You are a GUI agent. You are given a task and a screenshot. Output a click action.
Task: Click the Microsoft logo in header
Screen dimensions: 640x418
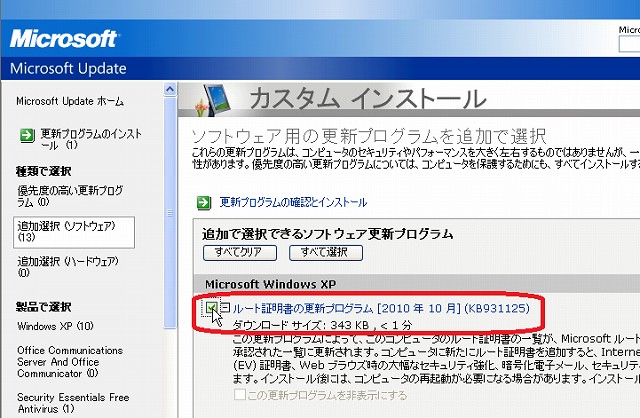click(64, 39)
